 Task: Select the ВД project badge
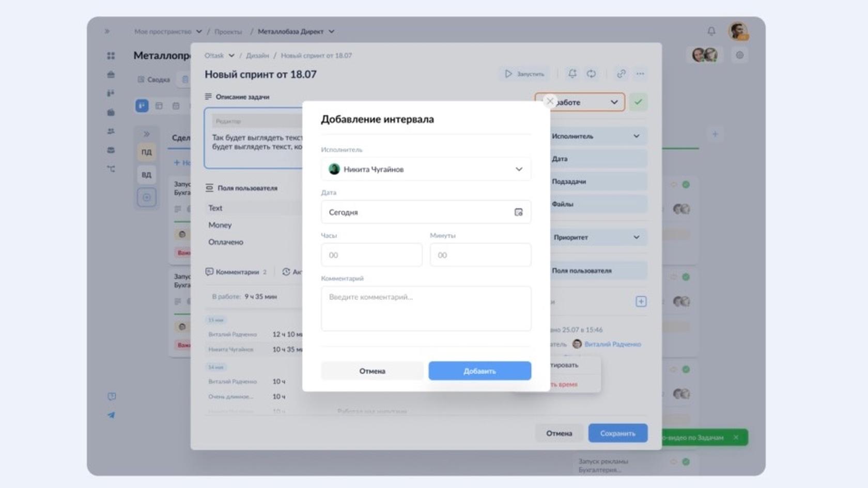147,175
